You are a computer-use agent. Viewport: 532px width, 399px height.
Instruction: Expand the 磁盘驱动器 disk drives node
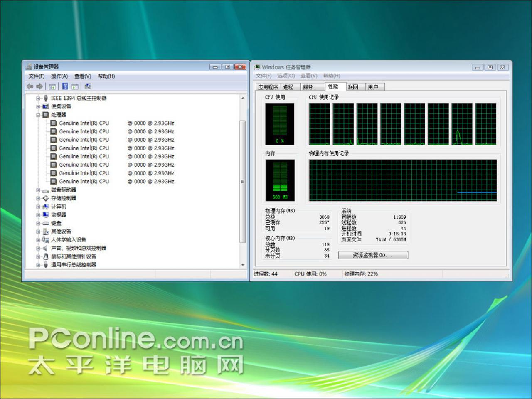[38, 190]
